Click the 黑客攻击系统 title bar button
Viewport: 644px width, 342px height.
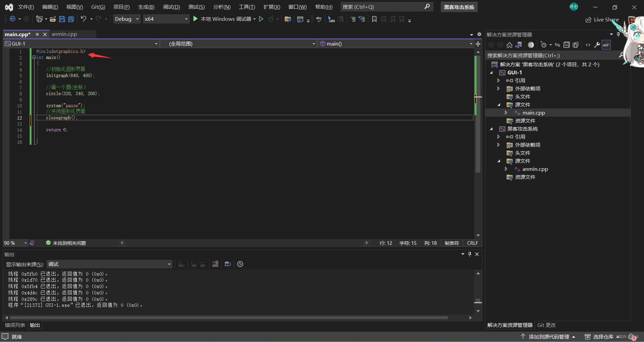click(x=459, y=7)
